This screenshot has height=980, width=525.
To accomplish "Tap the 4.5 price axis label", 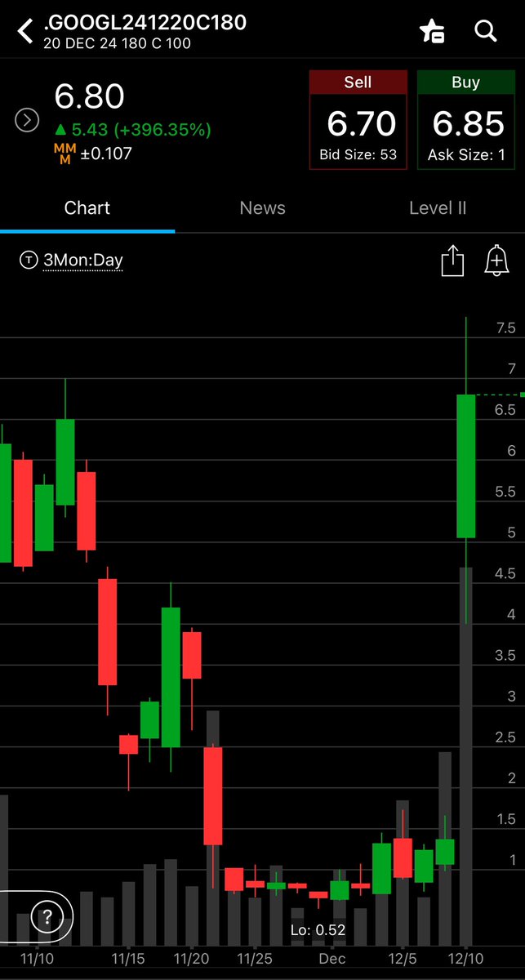I will coord(505,574).
